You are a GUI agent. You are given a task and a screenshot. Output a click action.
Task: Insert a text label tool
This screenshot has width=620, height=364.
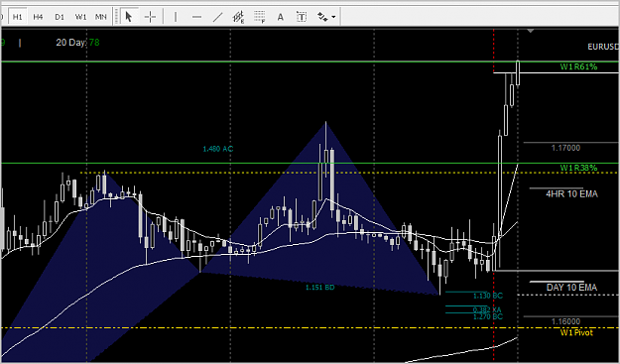point(302,17)
